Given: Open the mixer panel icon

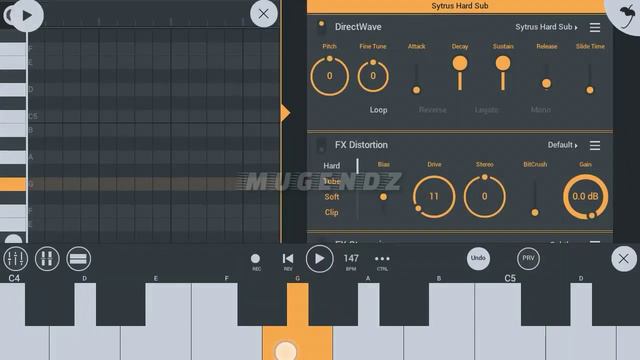Looking at the screenshot, I should tap(16, 258).
